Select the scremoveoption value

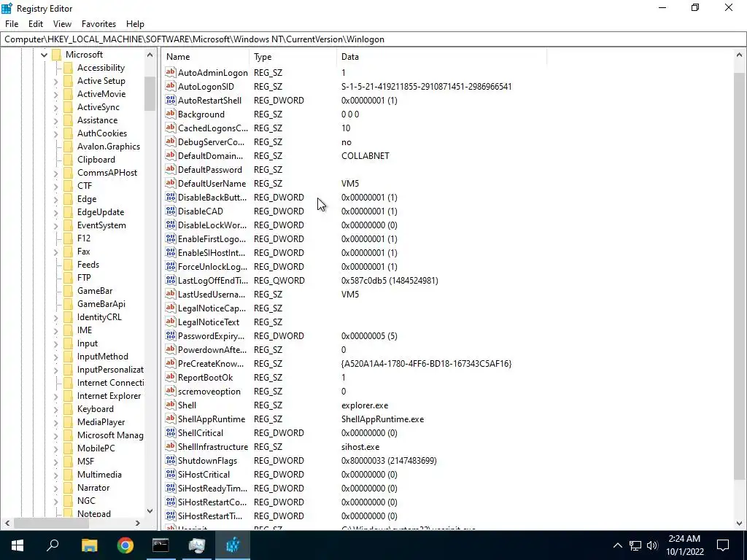[x=209, y=391]
